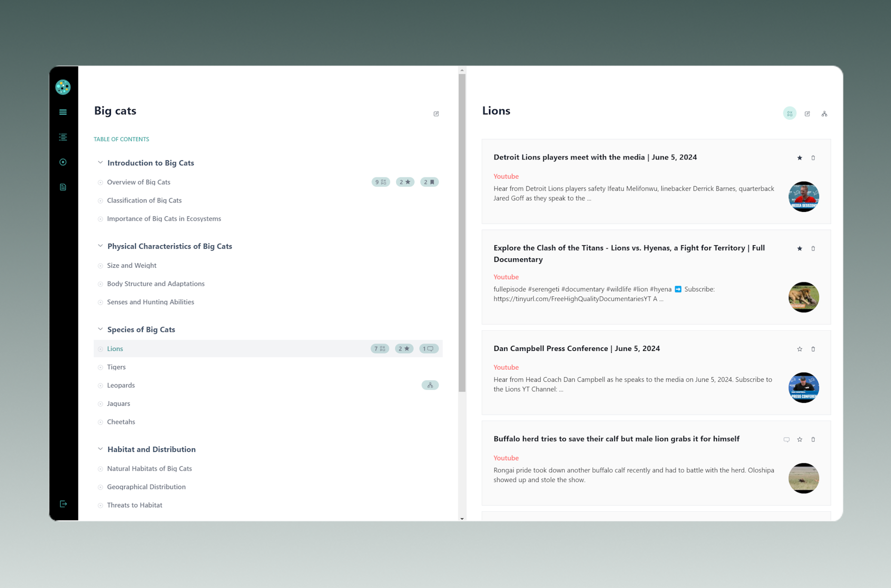Click the table of contents scrollbar thumb
Image resolution: width=891 pixels, height=588 pixels.
click(x=462, y=233)
